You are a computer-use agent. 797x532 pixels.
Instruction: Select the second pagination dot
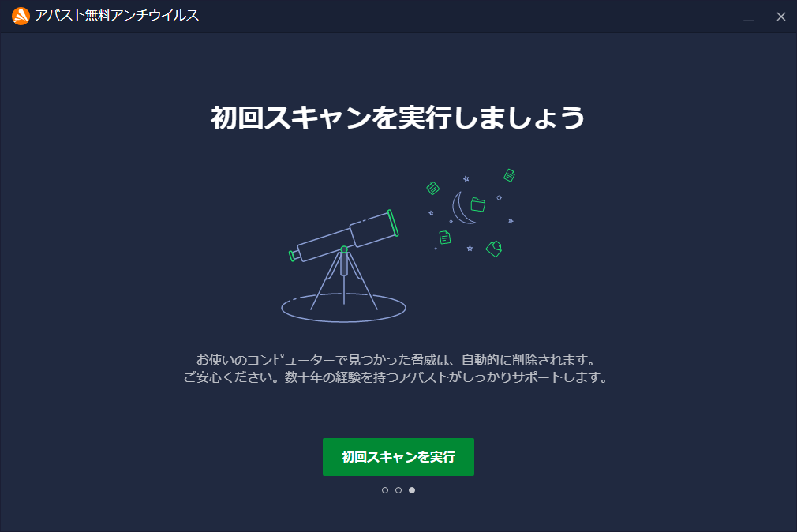398,490
